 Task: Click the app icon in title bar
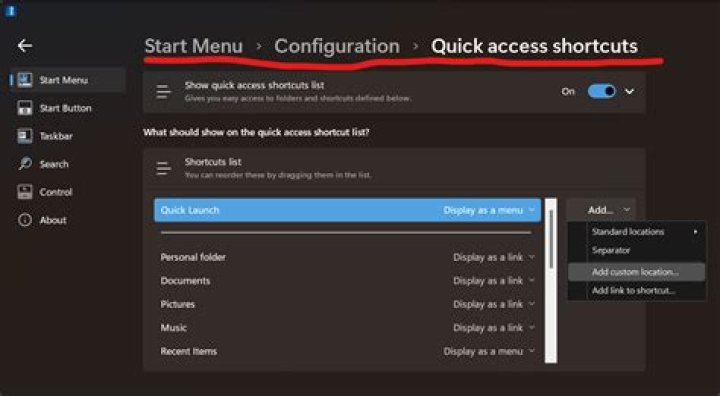10,11
